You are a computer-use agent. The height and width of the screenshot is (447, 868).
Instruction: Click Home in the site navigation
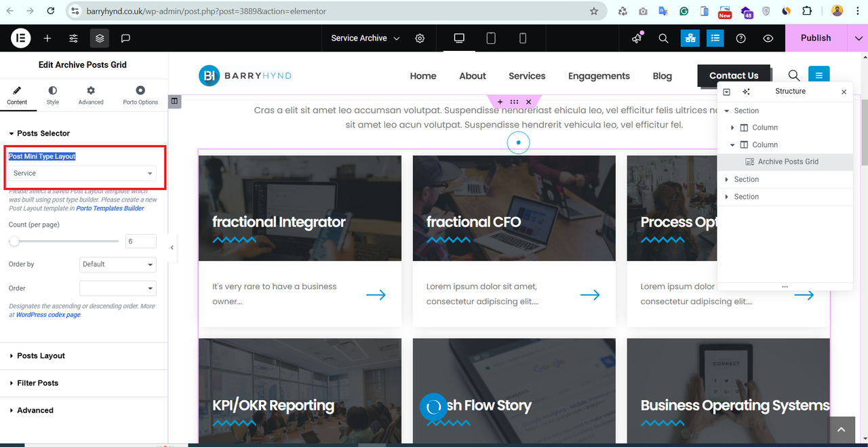[x=423, y=76]
